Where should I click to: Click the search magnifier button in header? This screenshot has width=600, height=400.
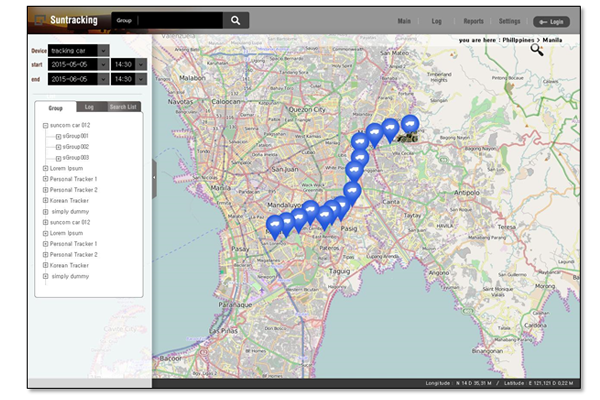pyautogui.click(x=236, y=20)
